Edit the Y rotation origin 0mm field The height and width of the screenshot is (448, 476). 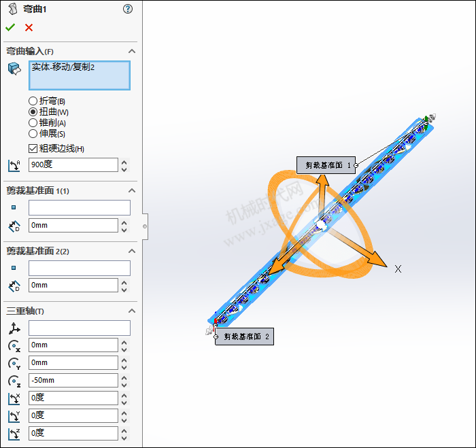click(73, 363)
